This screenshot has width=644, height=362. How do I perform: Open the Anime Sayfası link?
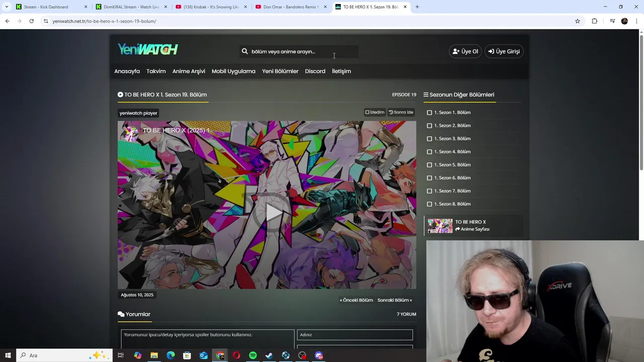point(472,229)
